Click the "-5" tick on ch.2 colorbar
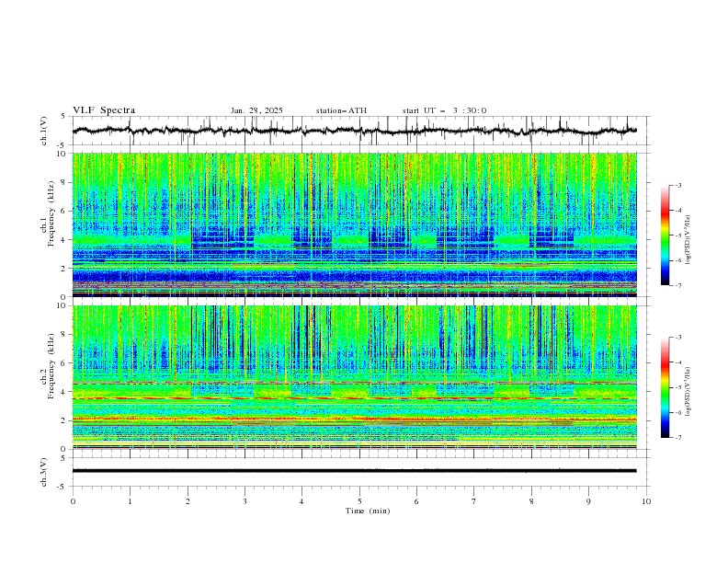This screenshot has height=563, width=728. 678,387
